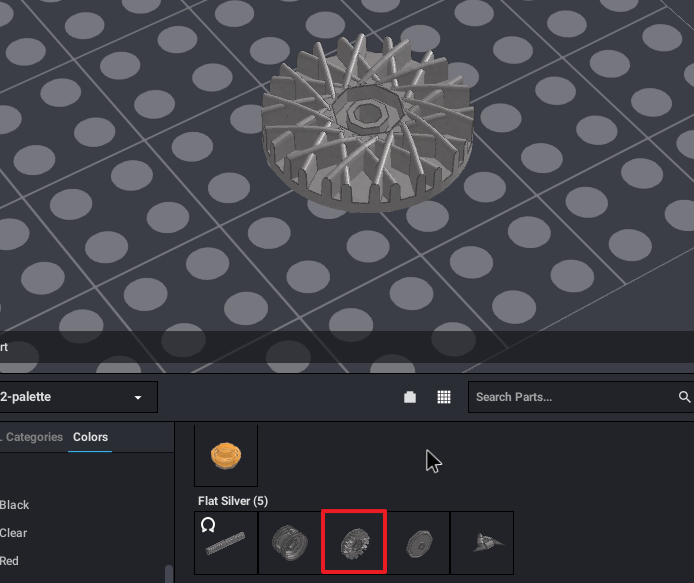This screenshot has width=694, height=583.
Task: Click the magnifier search icon
Action: point(684,397)
